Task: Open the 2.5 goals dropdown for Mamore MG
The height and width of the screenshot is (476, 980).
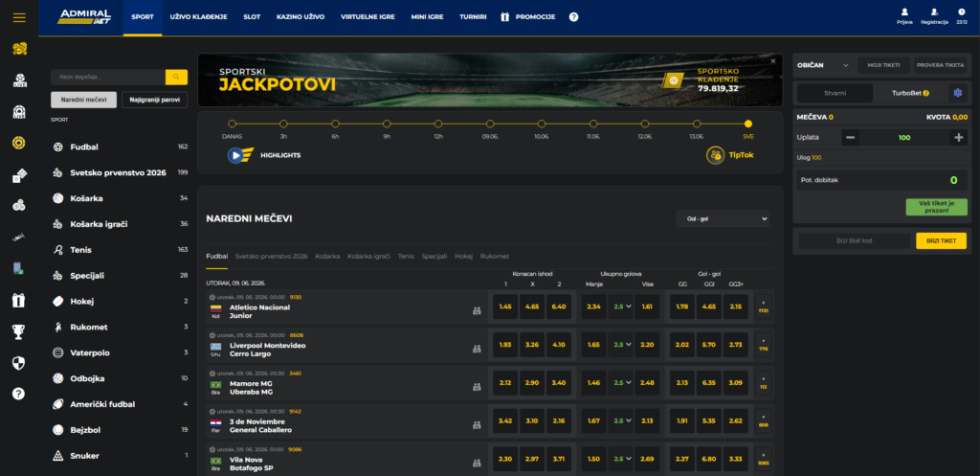Action: point(621,383)
